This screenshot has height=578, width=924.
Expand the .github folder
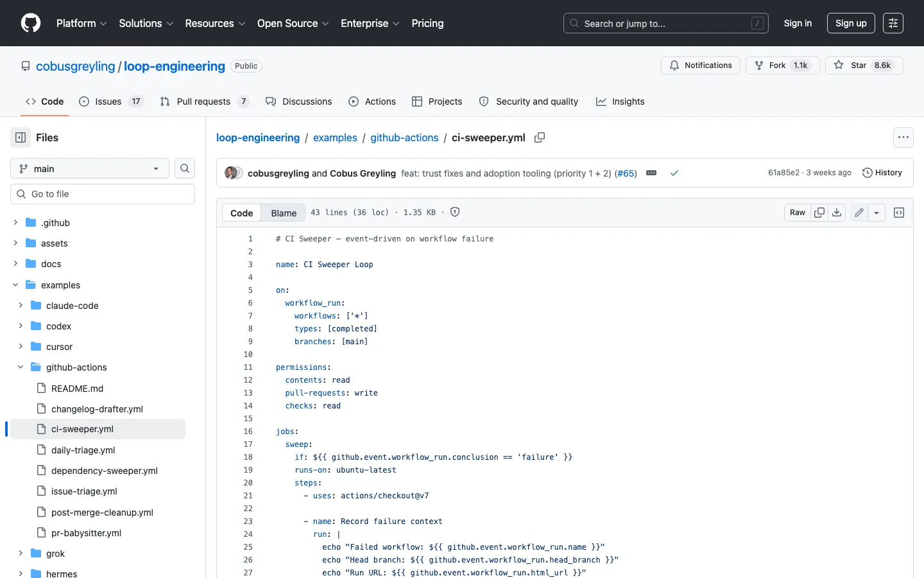click(x=15, y=223)
